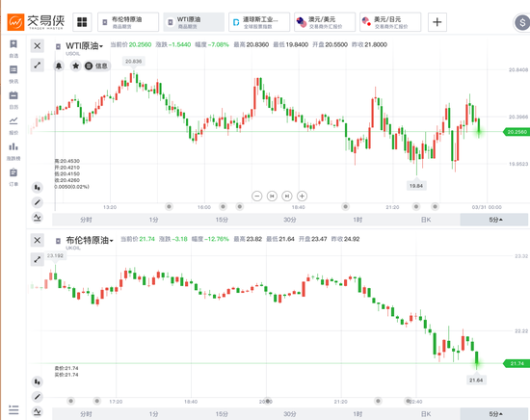Click the zoom out minus control
Viewport: 530px width, 420px height.
click(x=257, y=196)
